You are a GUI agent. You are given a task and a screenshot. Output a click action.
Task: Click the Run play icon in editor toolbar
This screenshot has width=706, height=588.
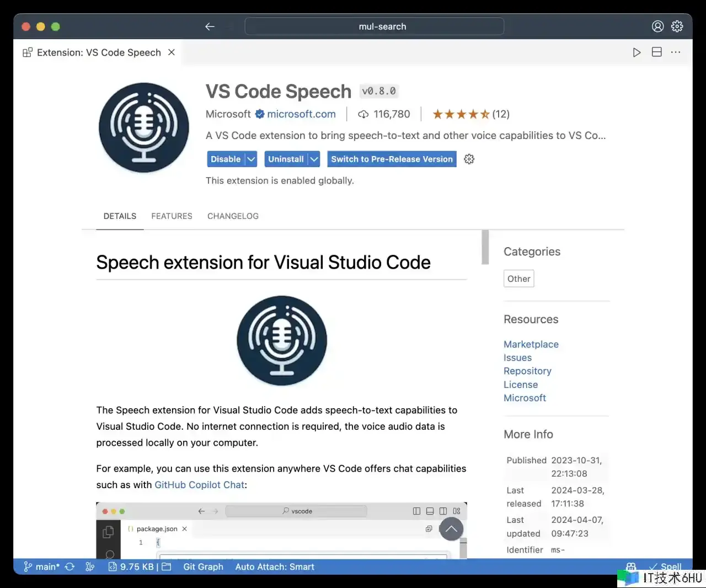click(x=637, y=52)
